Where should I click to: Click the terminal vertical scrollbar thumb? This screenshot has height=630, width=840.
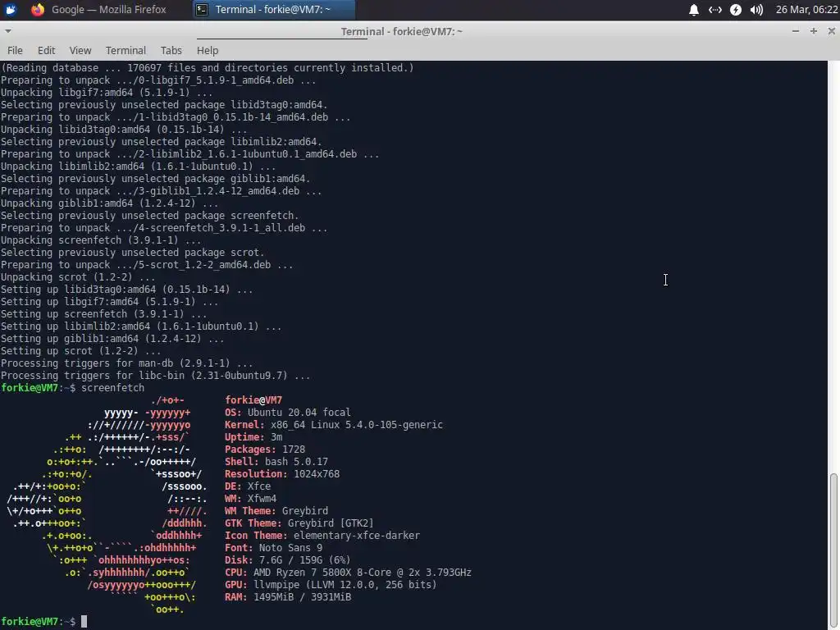tap(833, 551)
